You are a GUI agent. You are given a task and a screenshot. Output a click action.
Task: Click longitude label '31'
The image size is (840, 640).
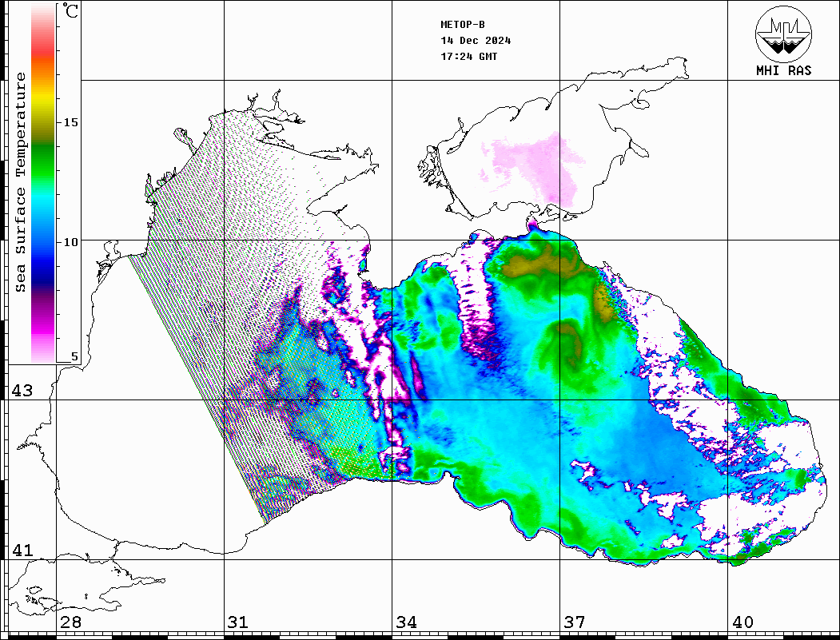tap(238, 622)
